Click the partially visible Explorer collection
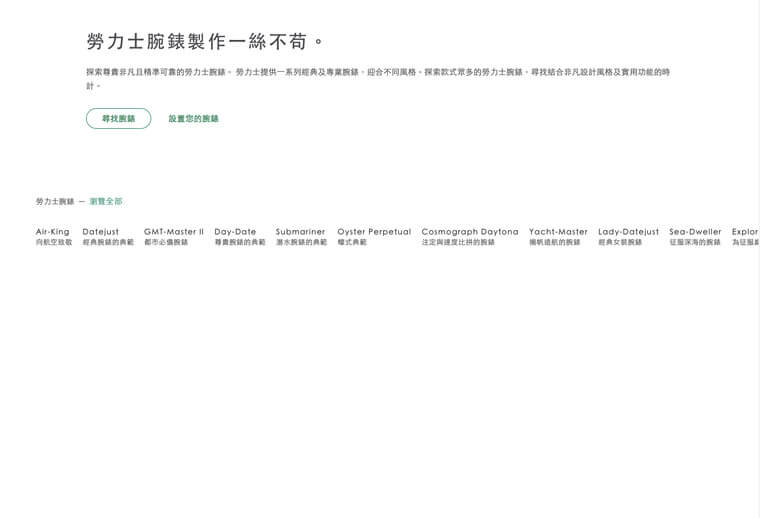This screenshot has height=518, width=760. pyautogui.click(x=745, y=232)
